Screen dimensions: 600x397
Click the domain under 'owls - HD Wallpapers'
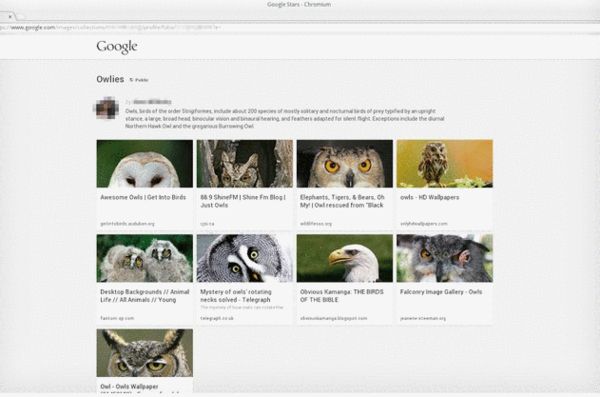[x=424, y=224]
